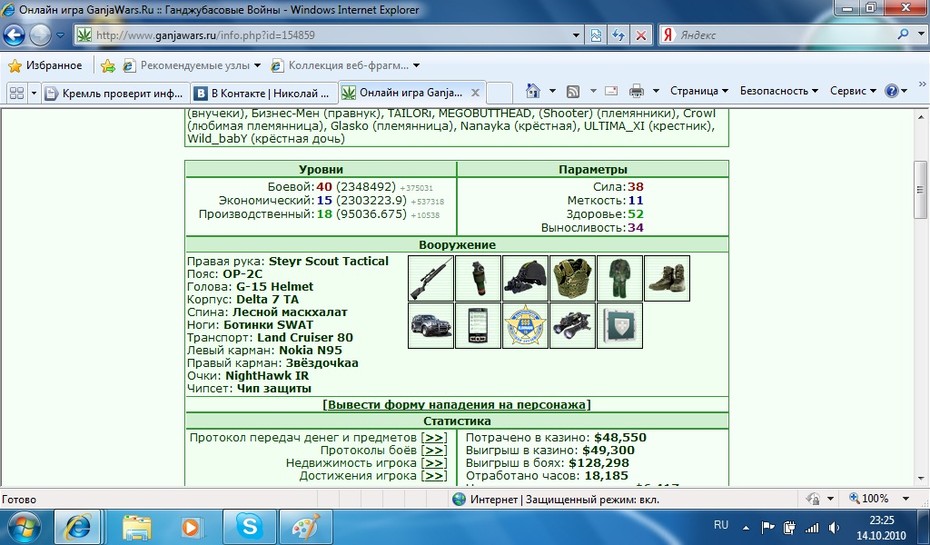Viewport: 930px width, 545px height.
Task: Click the vertical page scrollbar thumb
Action: tap(920, 190)
